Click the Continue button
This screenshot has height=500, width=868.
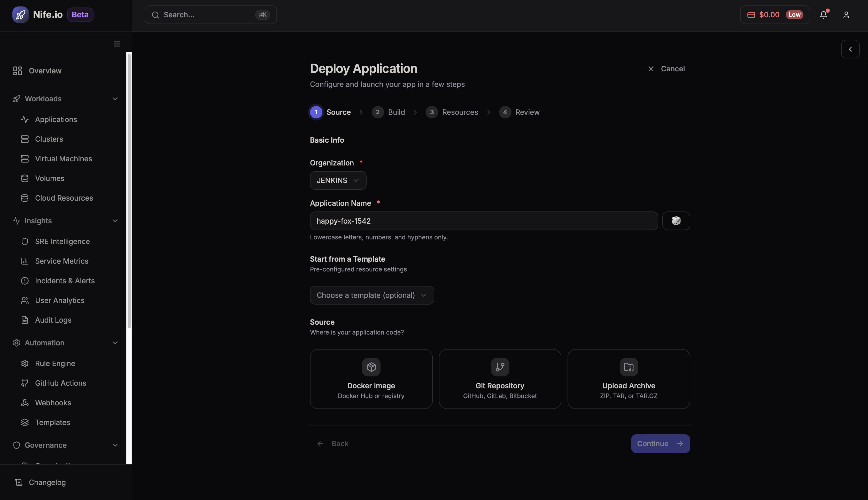tap(660, 444)
